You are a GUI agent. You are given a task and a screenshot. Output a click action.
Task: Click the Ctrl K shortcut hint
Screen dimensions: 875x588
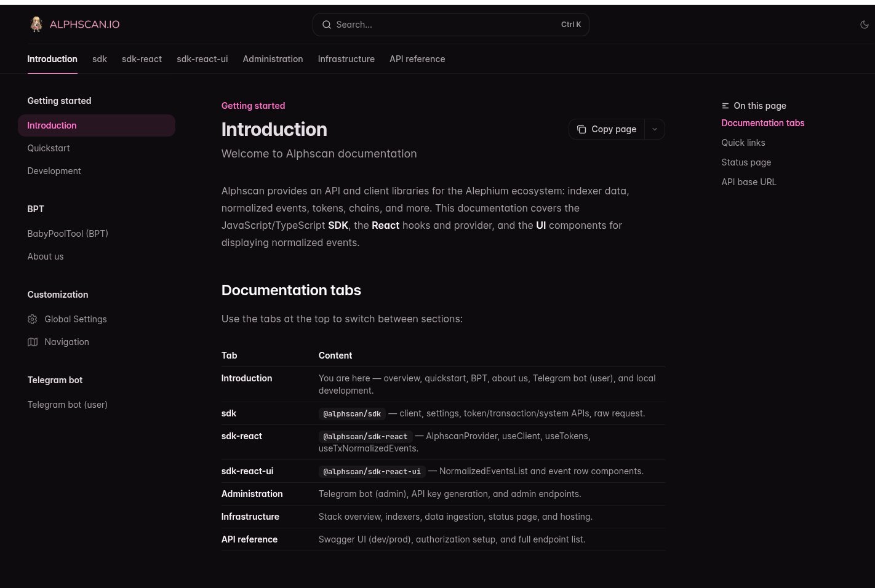[571, 25]
